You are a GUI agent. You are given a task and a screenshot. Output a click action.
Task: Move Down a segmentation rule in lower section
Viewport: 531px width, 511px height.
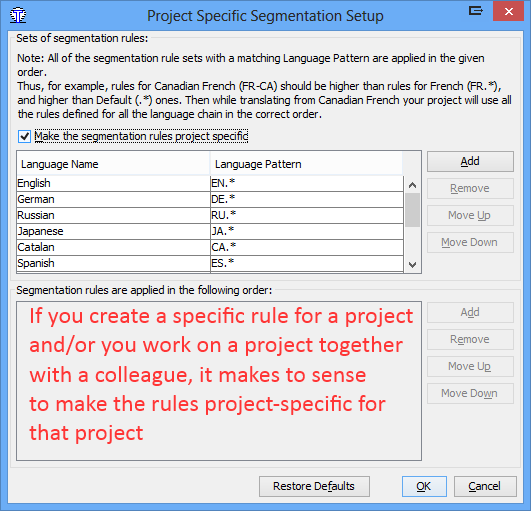(470, 393)
